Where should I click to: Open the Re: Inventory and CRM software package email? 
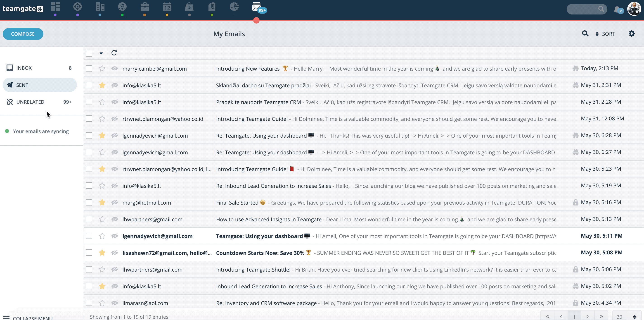coord(364,303)
